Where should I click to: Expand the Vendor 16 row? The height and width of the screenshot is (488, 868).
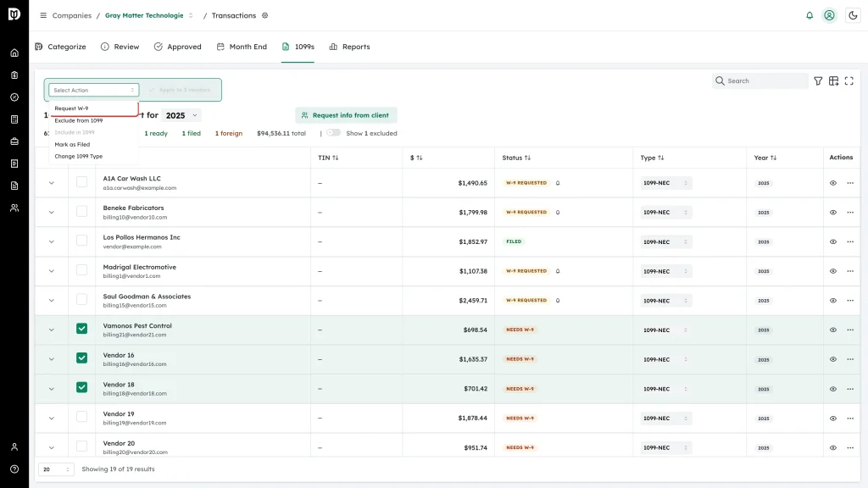52,359
